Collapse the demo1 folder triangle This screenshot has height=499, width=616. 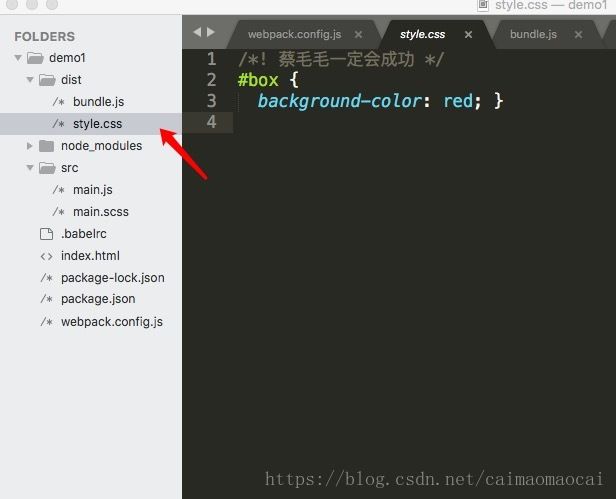(x=18, y=58)
